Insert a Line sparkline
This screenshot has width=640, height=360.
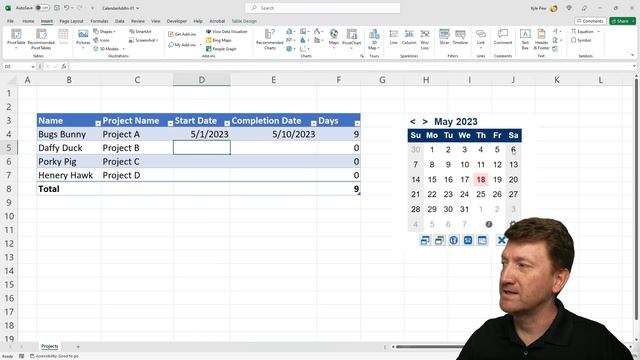(x=393, y=37)
